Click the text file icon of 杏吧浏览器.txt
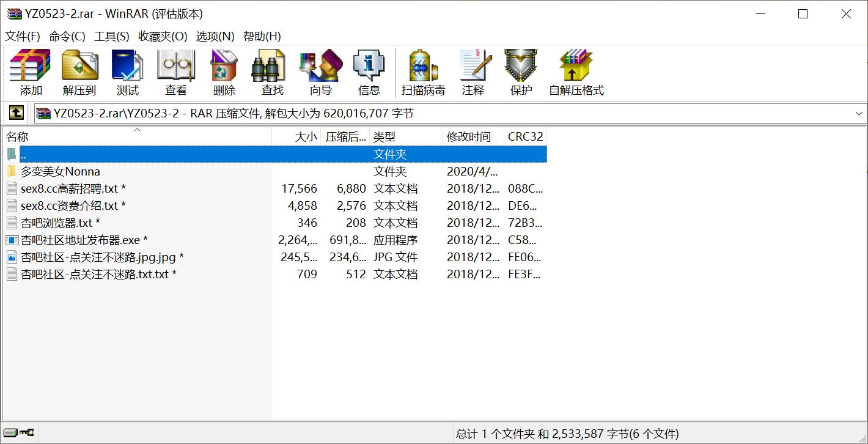This screenshot has height=444, width=868. coord(12,223)
